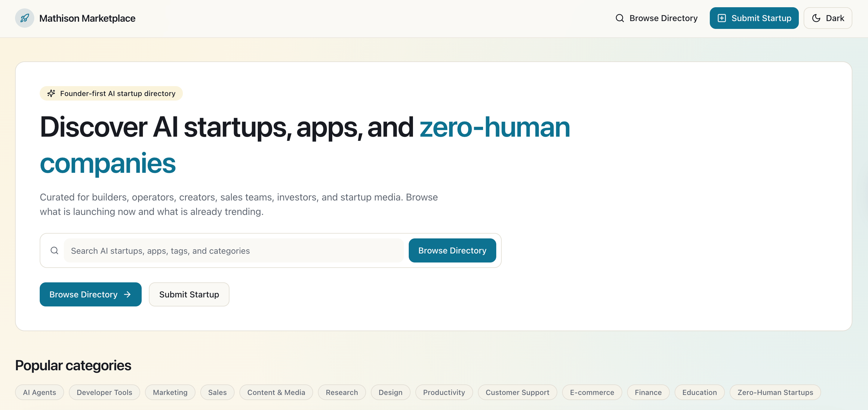Click the arrow icon on Browse Directory
The image size is (868, 410).
[127, 294]
